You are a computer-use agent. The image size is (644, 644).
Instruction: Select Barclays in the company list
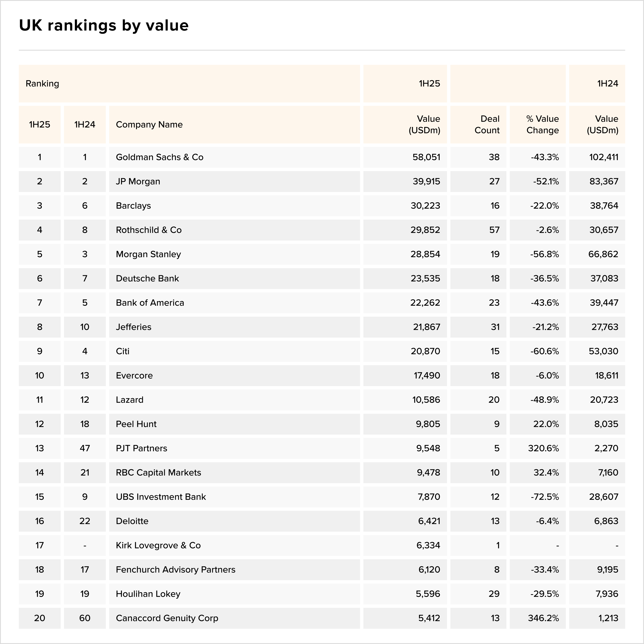click(x=133, y=206)
